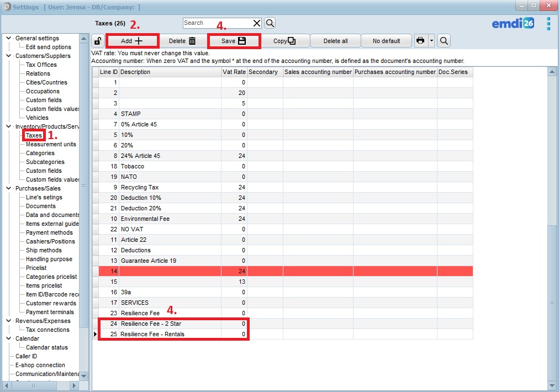559x392 pixels.
Task: Open Handling purpose settings
Action: (49, 259)
